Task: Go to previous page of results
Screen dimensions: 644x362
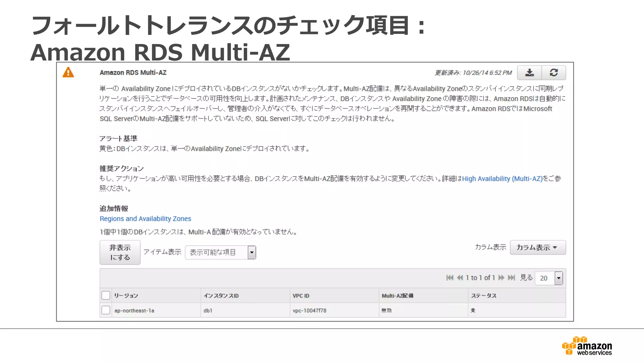Action: tap(460, 278)
